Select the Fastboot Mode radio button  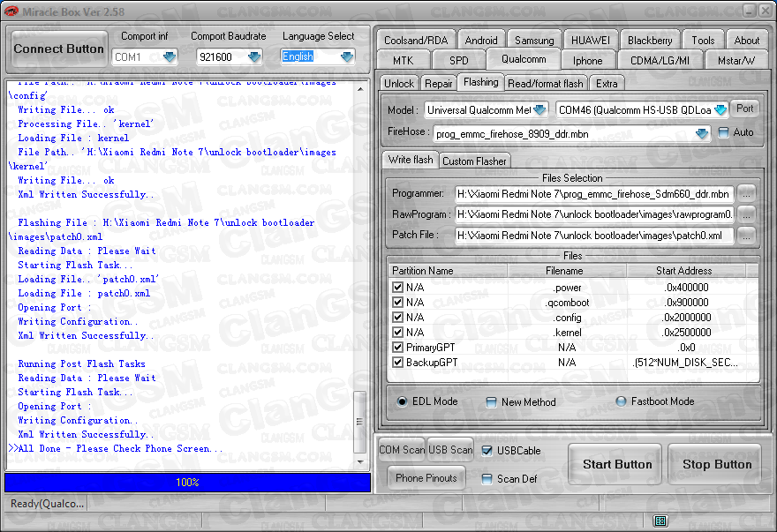pos(621,401)
